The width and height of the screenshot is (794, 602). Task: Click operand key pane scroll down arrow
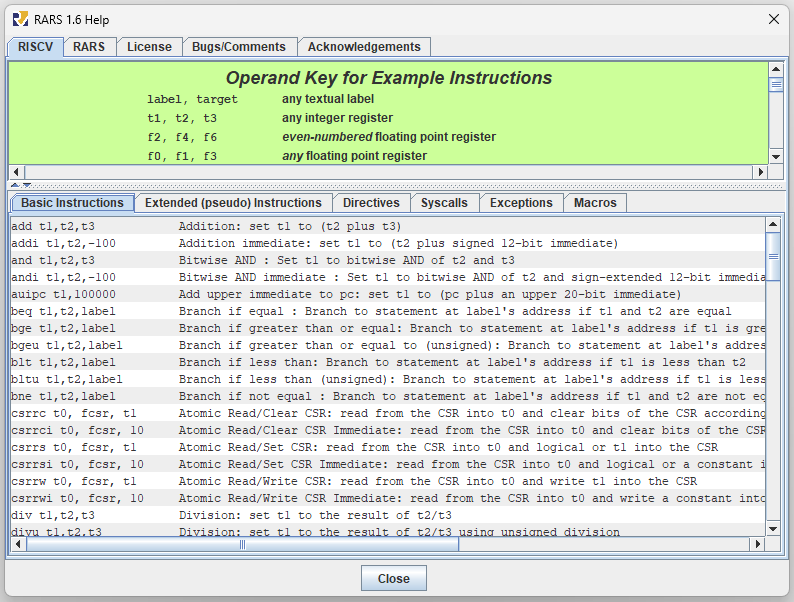(x=776, y=157)
